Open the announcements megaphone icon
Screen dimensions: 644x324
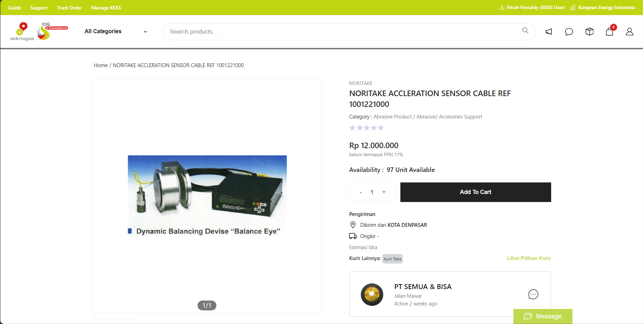click(549, 32)
